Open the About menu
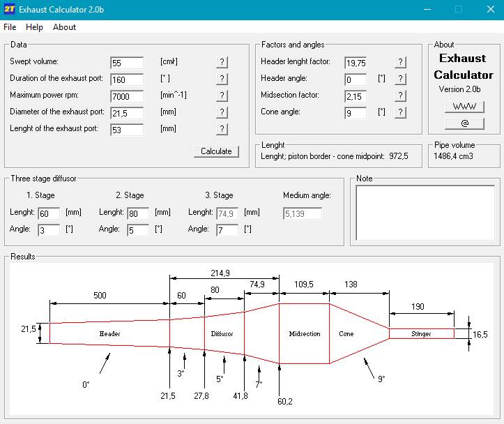 pos(64,27)
